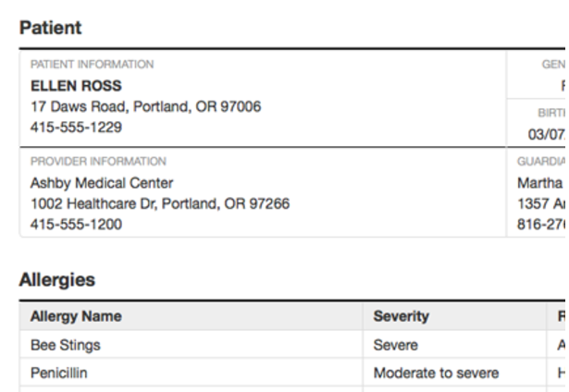The image size is (569, 392).
Task: Click patient phone number 415-555-1229
Action: [x=76, y=128]
